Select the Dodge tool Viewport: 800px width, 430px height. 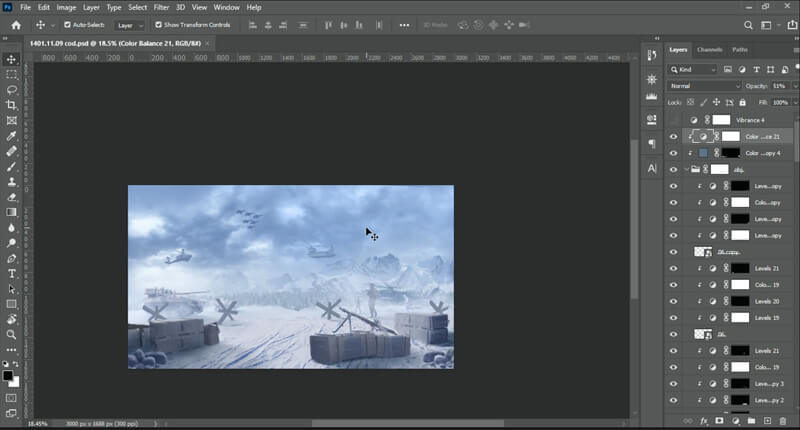[11, 243]
